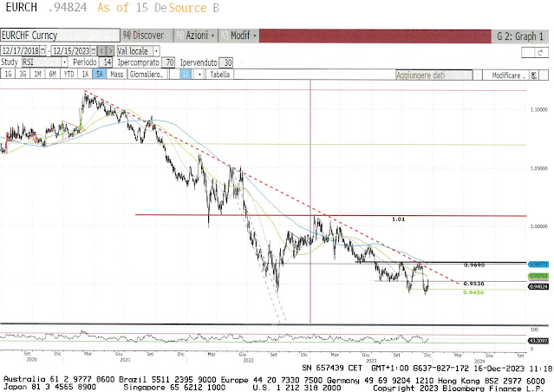Click the blue 0.9677 moving average tag
Image resolution: width=554 pixels, height=392 pixels.
click(x=538, y=264)
